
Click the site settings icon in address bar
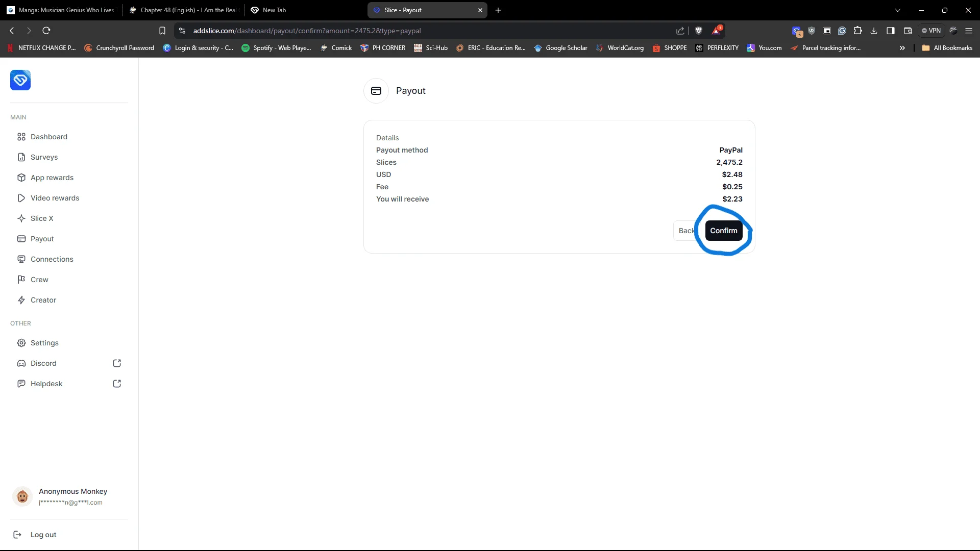(x=182, y=31)
